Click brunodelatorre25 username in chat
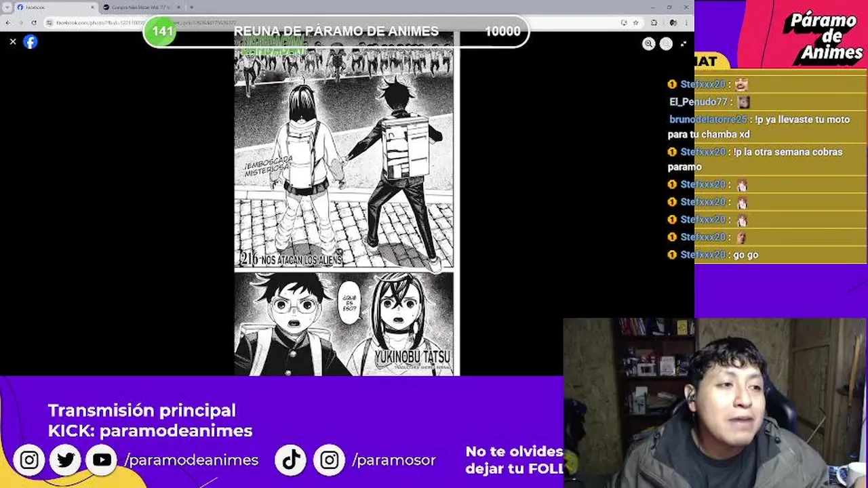Screen dimensions: 868x488 (708, 119)
